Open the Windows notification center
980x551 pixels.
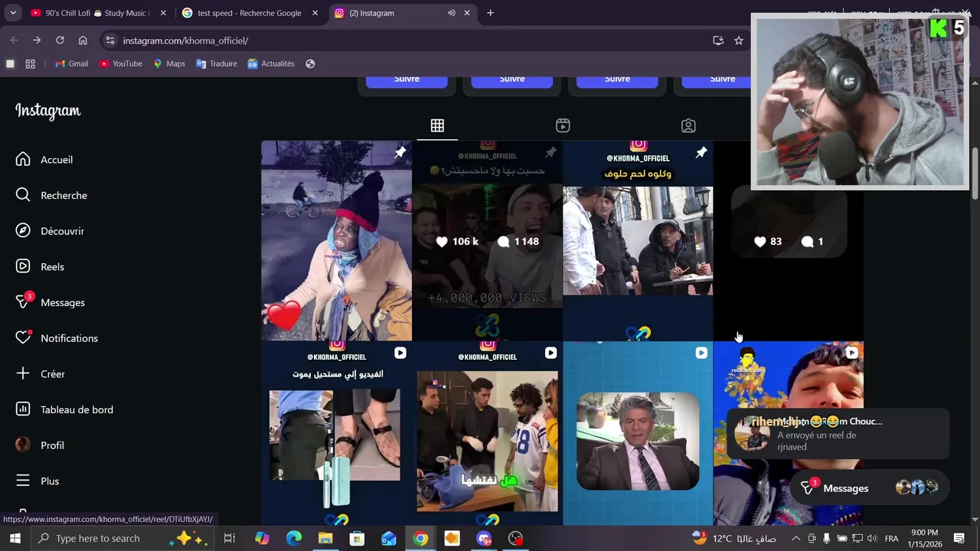[x=959, y=538]
